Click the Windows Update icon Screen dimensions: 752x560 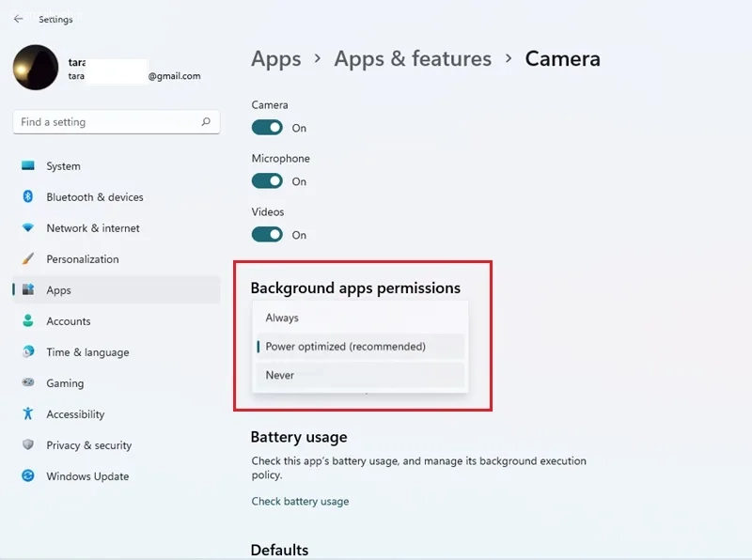pyautogui.click(x=28, y=476)
